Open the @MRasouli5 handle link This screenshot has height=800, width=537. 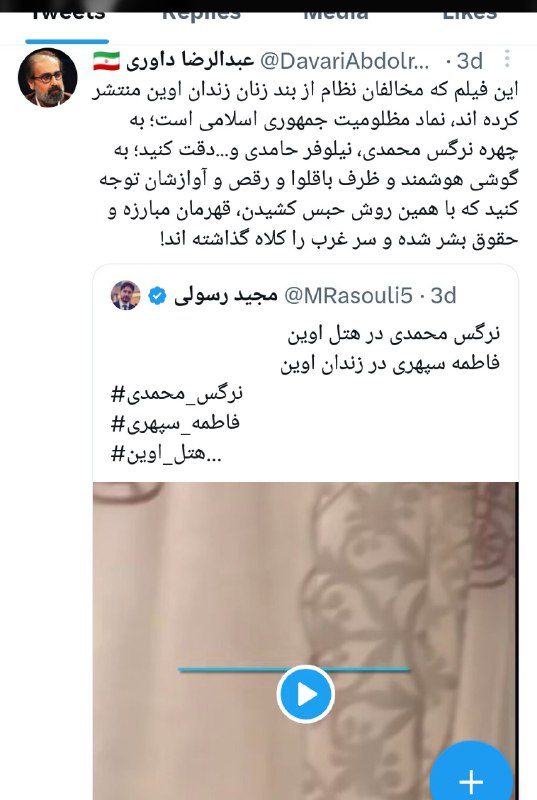(x=348, y=295)
